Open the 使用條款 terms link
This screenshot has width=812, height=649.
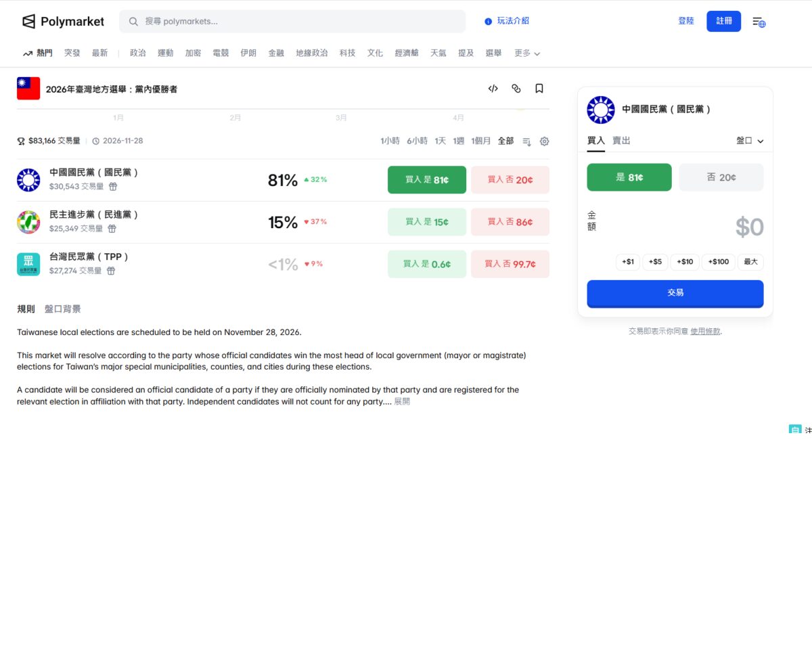point(706,332)
